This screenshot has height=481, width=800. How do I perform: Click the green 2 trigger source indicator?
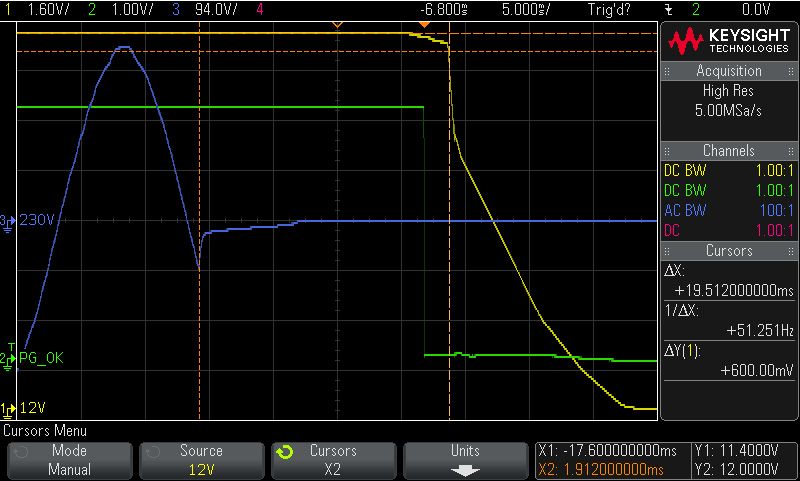(695, 10)
